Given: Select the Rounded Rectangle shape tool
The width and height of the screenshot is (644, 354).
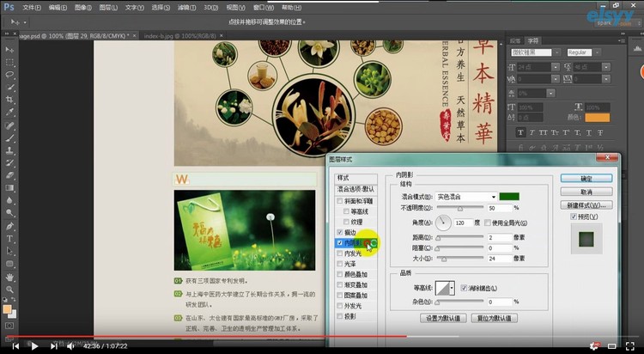Looking at the screenshot, I should point(9,264).
